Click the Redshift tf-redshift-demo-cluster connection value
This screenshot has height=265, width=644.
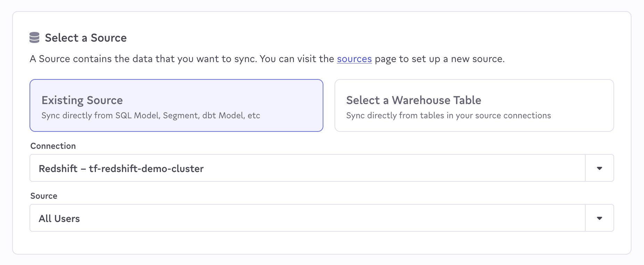(121, 169)
